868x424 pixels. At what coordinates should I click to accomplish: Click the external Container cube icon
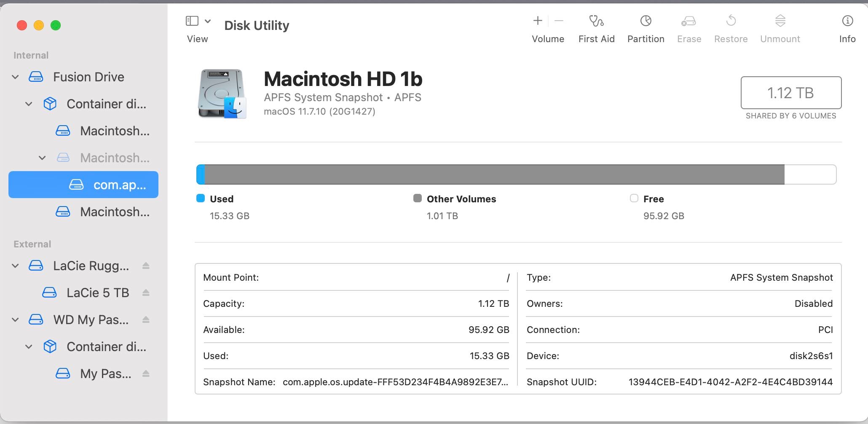coord(50,346)
